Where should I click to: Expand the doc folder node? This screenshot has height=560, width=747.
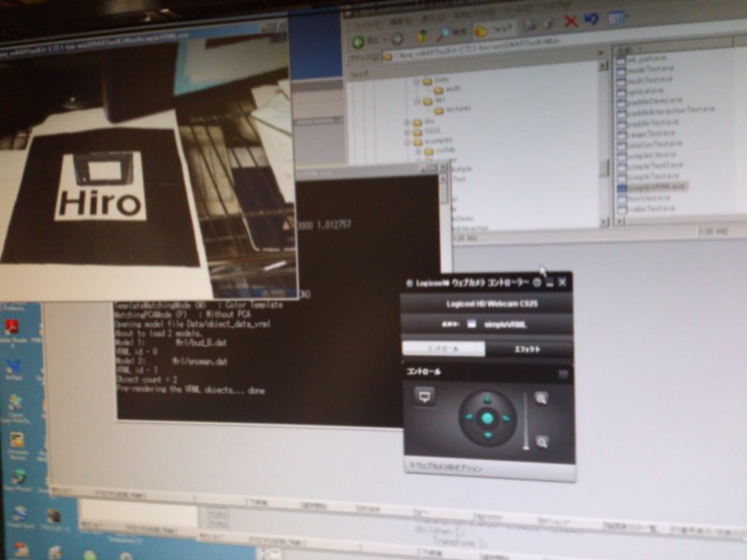point(407,123)
